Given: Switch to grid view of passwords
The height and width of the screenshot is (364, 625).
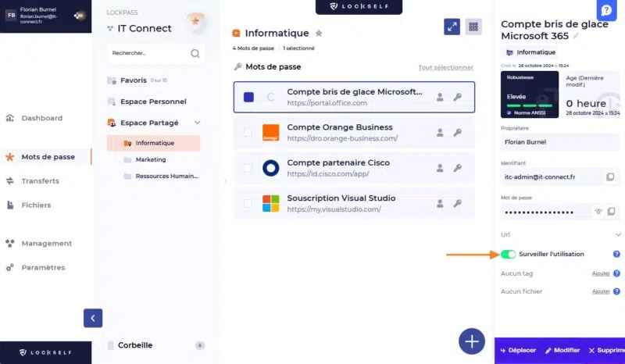Looking at the screenshot, I should coord(473,27).
